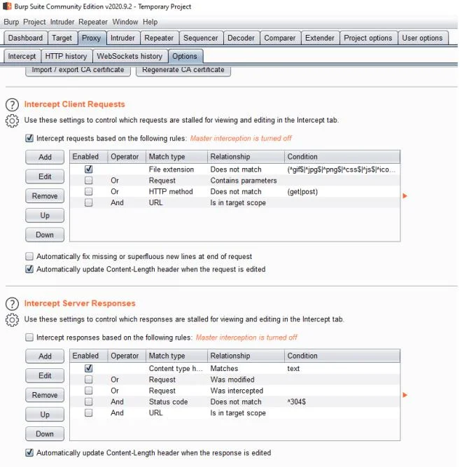The image size is (476, 467).
Task: Enable response 'URL Is in target scope' rule
Action: [89, 413]
